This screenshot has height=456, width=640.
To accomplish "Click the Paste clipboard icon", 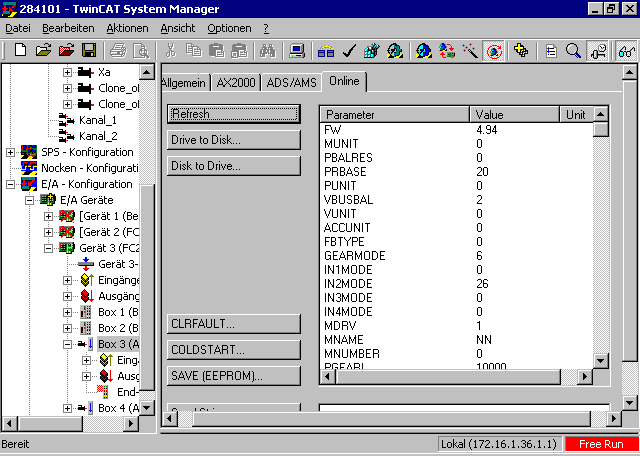I will (x=216, y=51).
